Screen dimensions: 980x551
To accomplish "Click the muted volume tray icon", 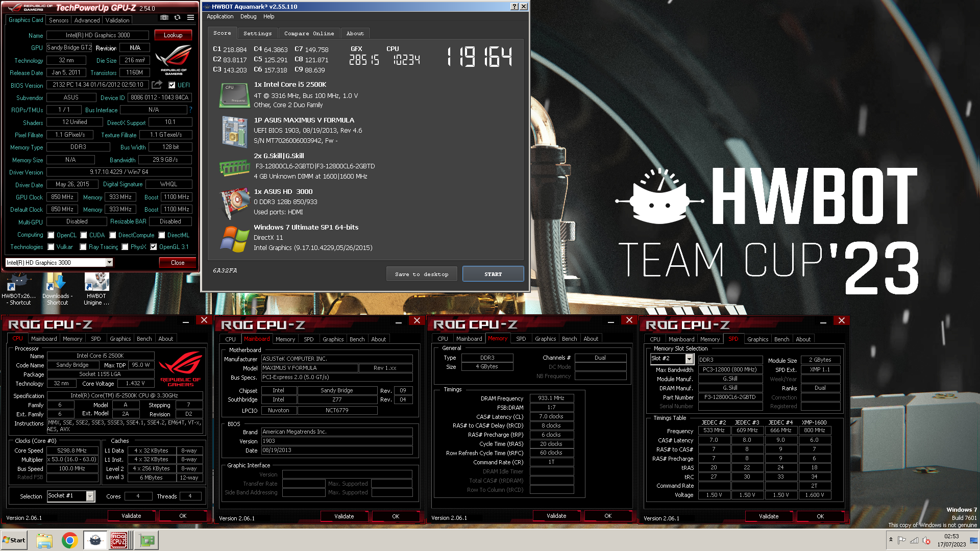I will 926,540.
